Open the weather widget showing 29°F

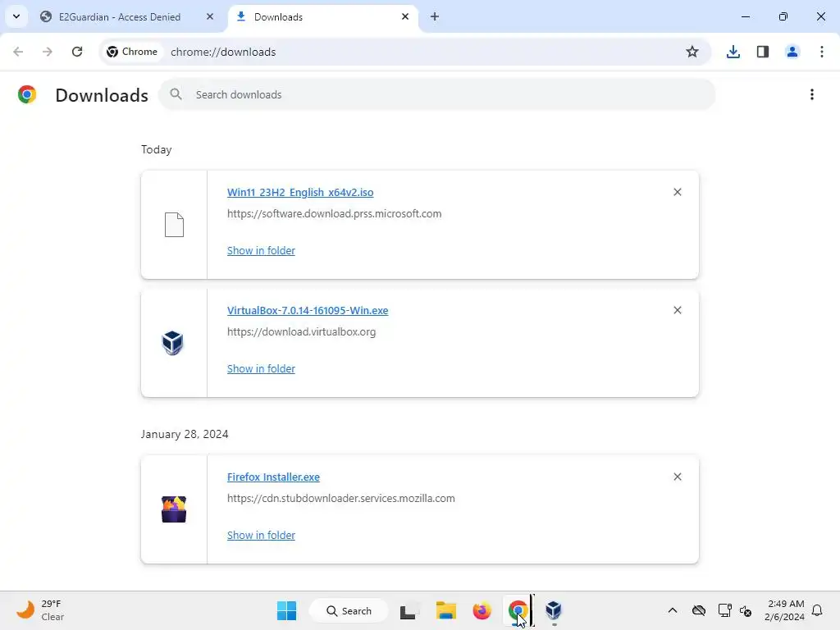(x=39, y=610)
